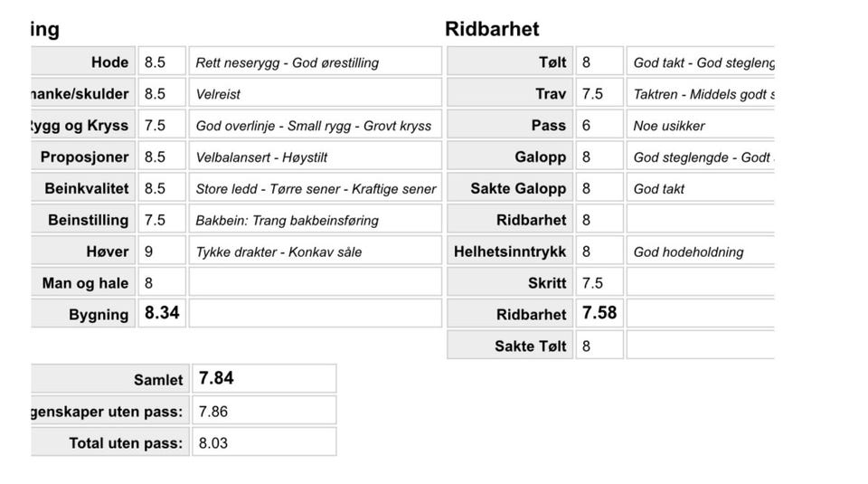Click the Hode score field showing 8.5
The height and width of the screenshot is (484, 868).
point(162,62)
